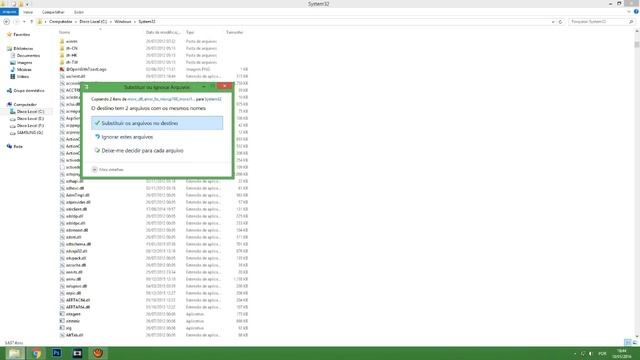Open Google Chrome from the taskbar
Screen dimensions: 640x360
tap(36, 353)
